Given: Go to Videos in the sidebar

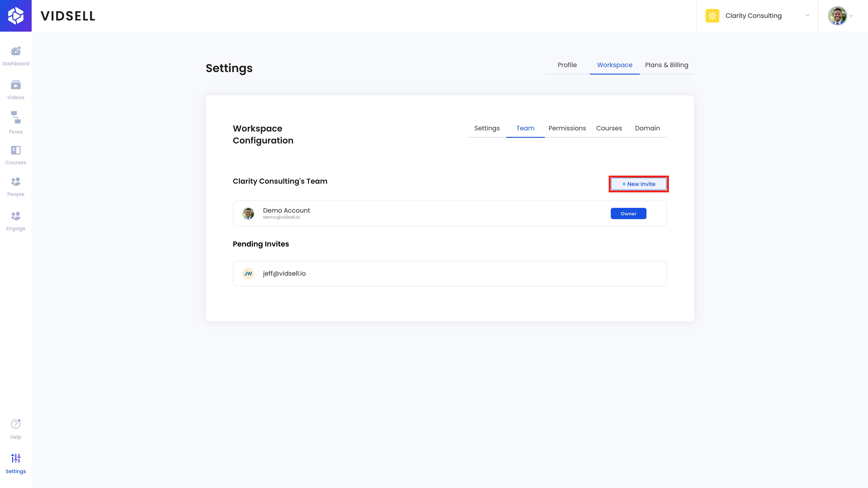Looking at the screenshot, I should (x=16, y=85).
